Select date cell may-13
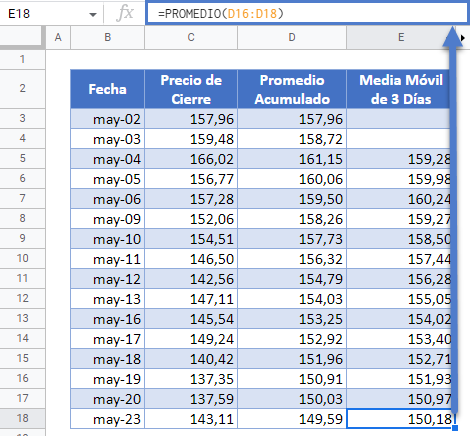Screen dimensions: 470x436 (107, 299)
